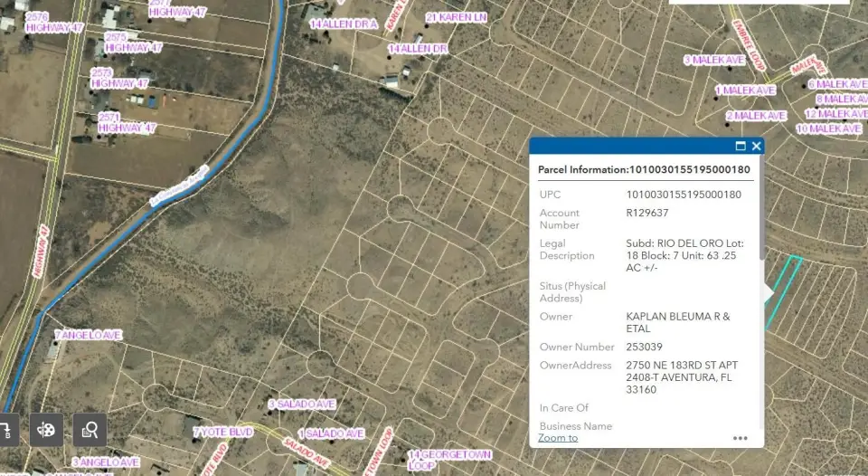
Task: Open the popup's three-dot actions menu
Action: coord(741,438)
